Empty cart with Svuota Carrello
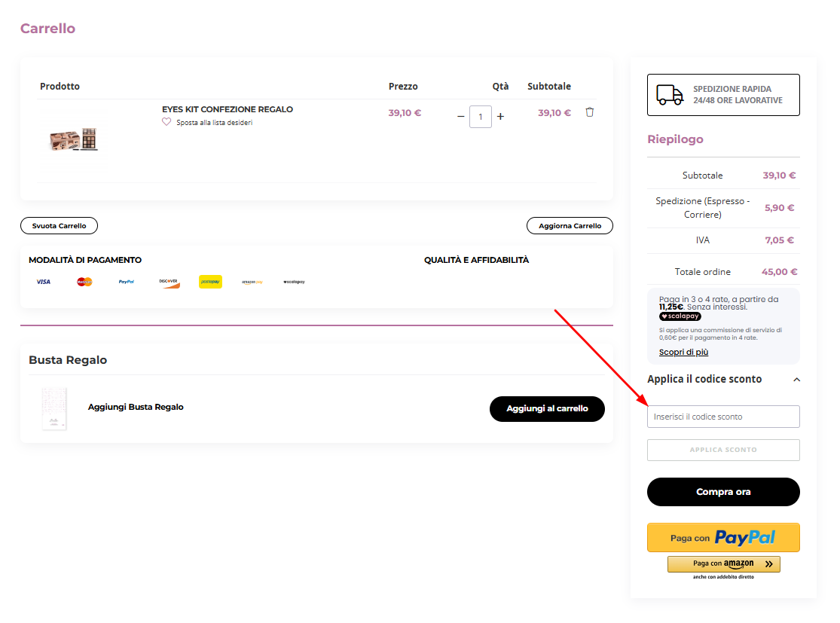 (59, 226)
